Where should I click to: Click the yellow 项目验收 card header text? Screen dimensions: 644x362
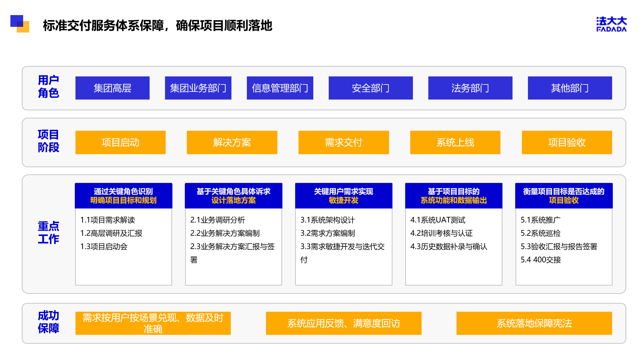click(564, 200)
